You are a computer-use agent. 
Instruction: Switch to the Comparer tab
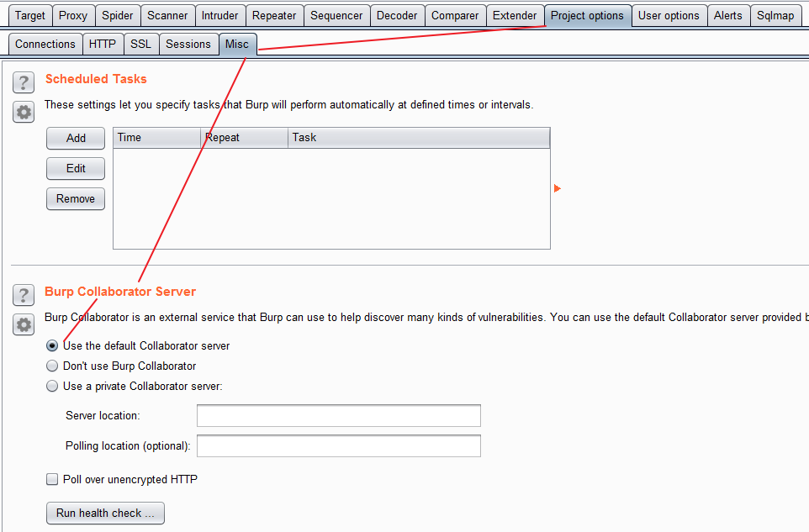click(x=455, y=15)
